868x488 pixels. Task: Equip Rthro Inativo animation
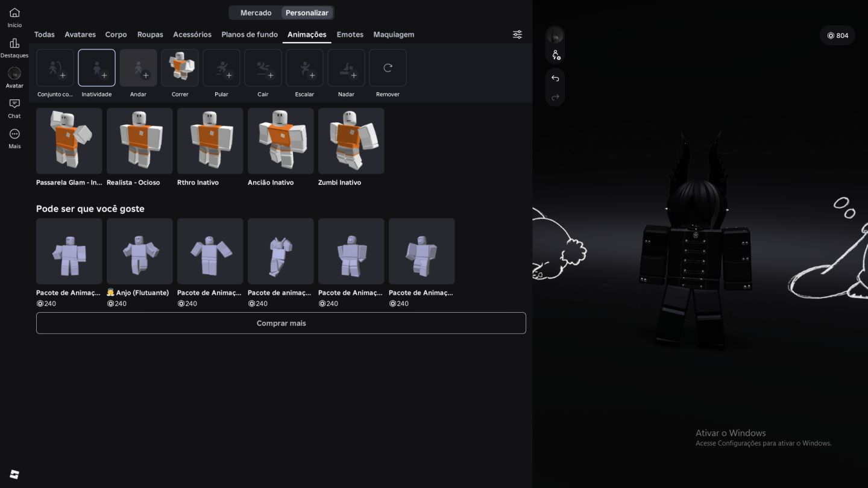[x=210, y=141]
